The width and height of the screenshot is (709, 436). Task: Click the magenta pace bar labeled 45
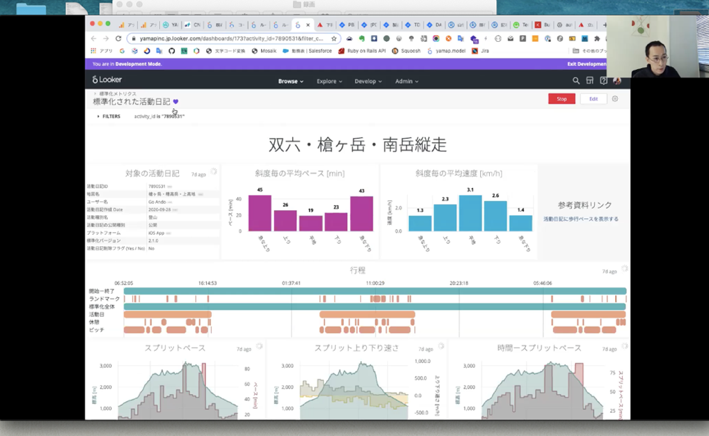coord(260,213)
